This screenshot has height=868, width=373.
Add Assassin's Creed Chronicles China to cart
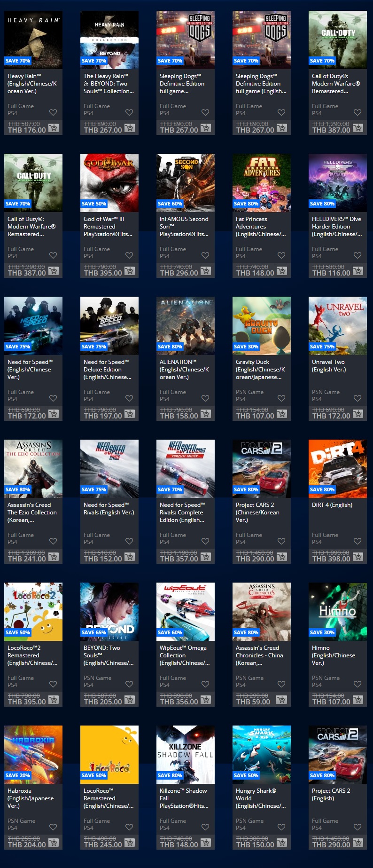click(x=282, y=700)
